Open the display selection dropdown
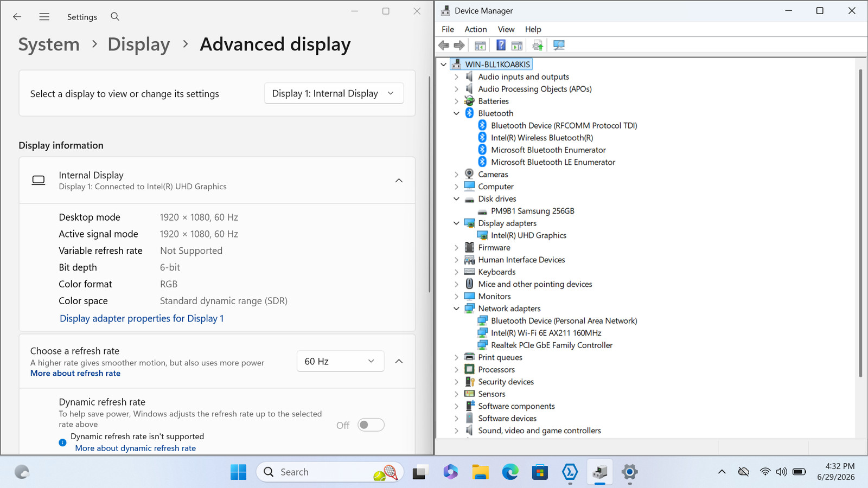This screenshot has height=488, width=868. (334, 93)
